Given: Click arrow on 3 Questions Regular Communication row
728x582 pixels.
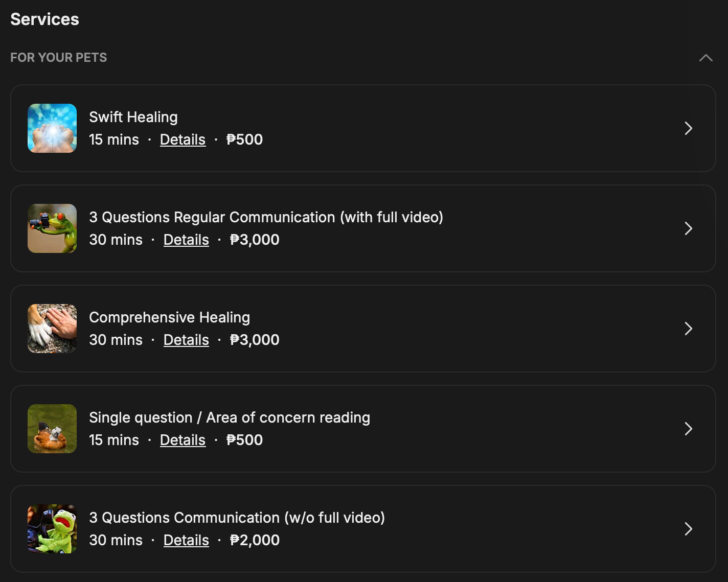Looking at the screenshot, I should 688,228.
